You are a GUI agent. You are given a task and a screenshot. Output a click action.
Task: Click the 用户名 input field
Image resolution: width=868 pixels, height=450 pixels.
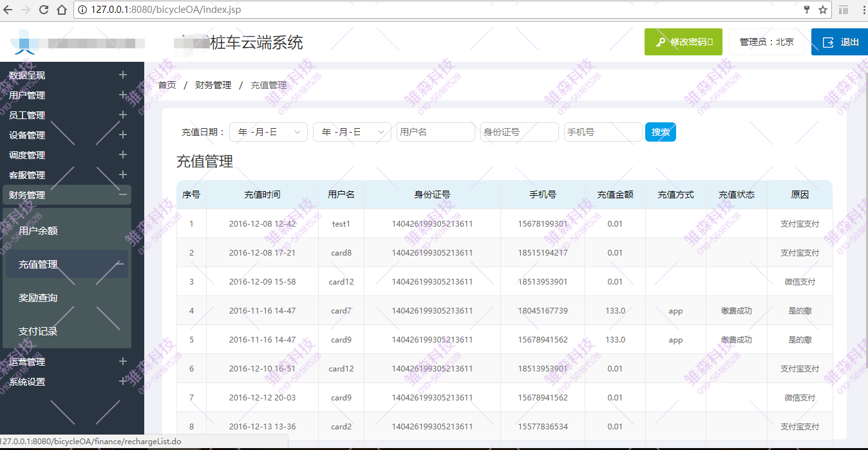click(x=435, y=131)
